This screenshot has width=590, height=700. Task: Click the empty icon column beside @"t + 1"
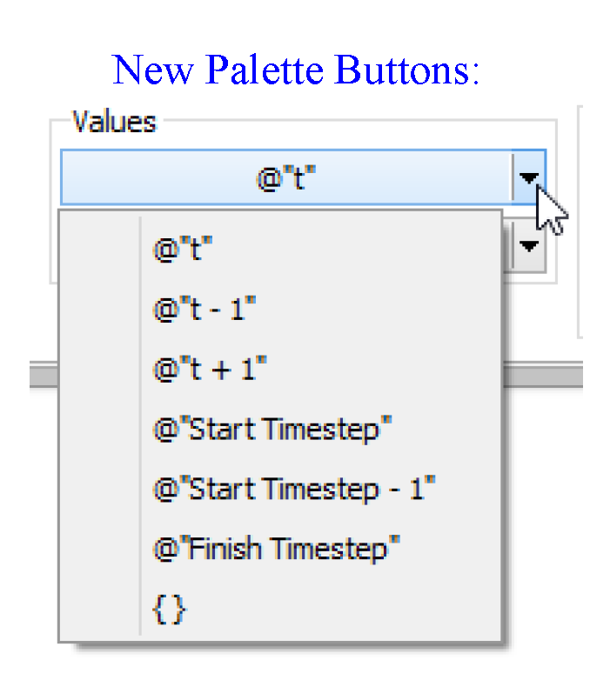tap(100, 370)
